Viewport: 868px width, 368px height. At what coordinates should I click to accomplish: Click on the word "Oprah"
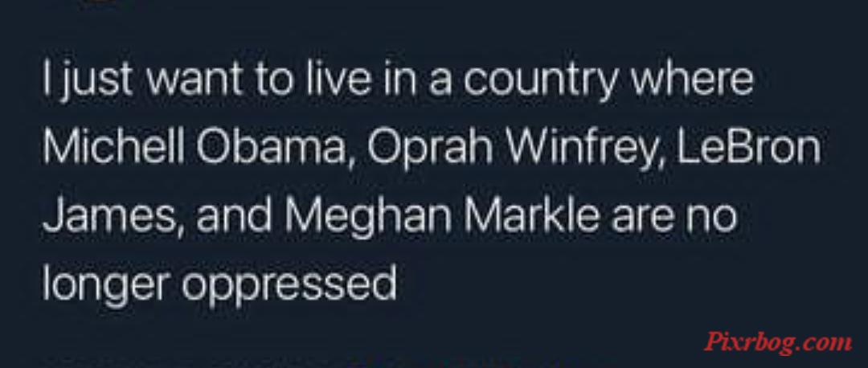click(x=429, y=150)
